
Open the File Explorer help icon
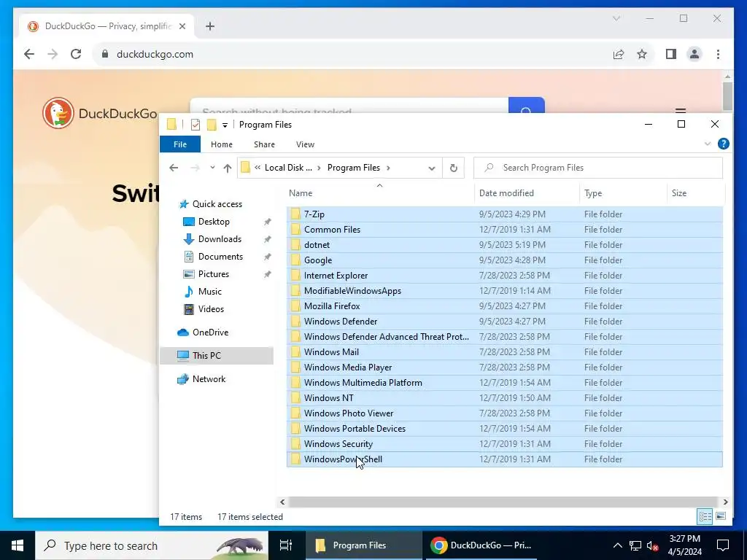click(x=723, y=144)
